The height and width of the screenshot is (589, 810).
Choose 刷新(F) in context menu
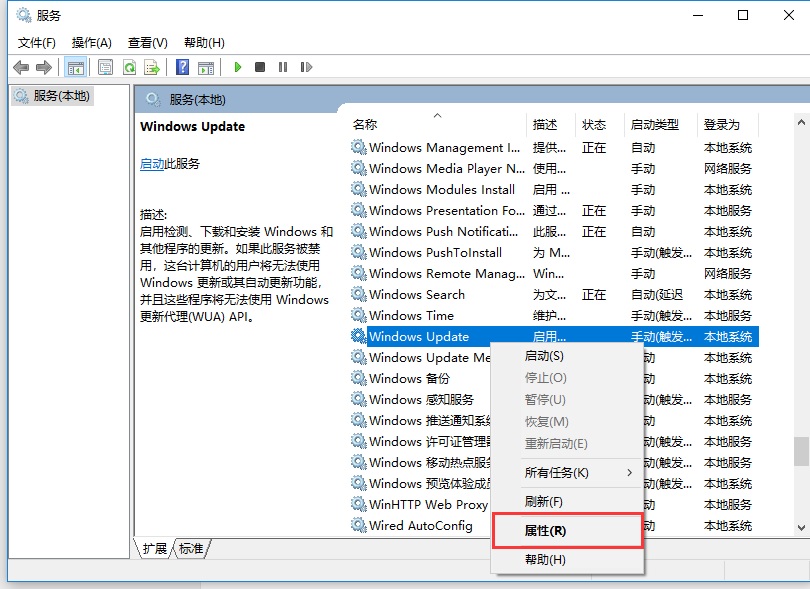(x=567, y=502)
